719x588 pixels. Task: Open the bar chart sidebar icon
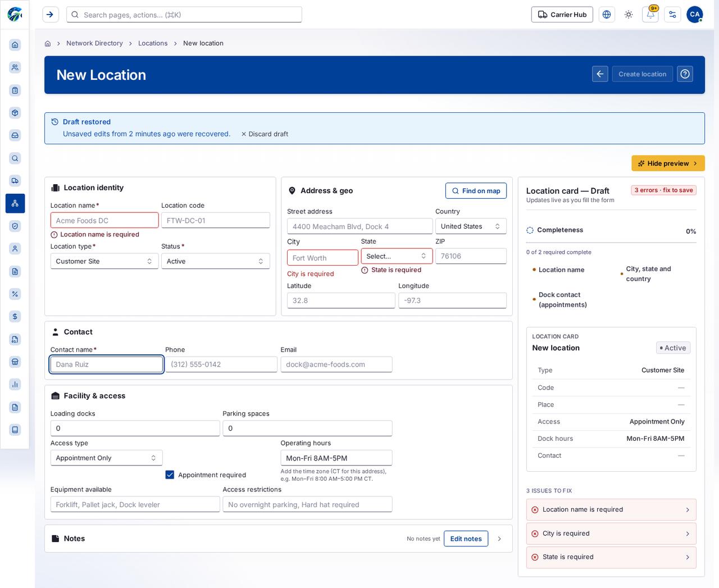click(x=15, y=385)
